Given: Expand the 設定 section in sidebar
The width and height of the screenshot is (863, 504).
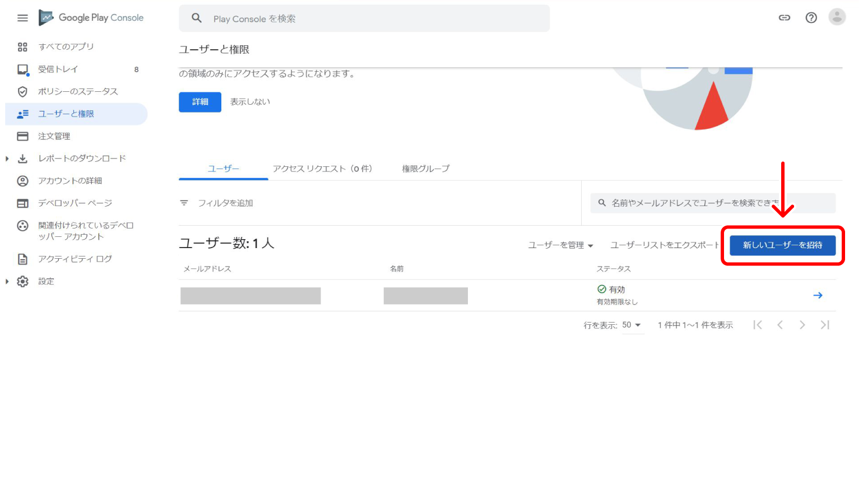Looking at the screenshot, I should point(7,281).
